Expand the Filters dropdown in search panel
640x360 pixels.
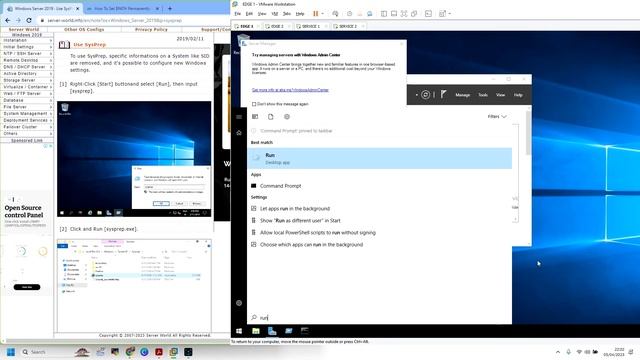click(497, 117)
